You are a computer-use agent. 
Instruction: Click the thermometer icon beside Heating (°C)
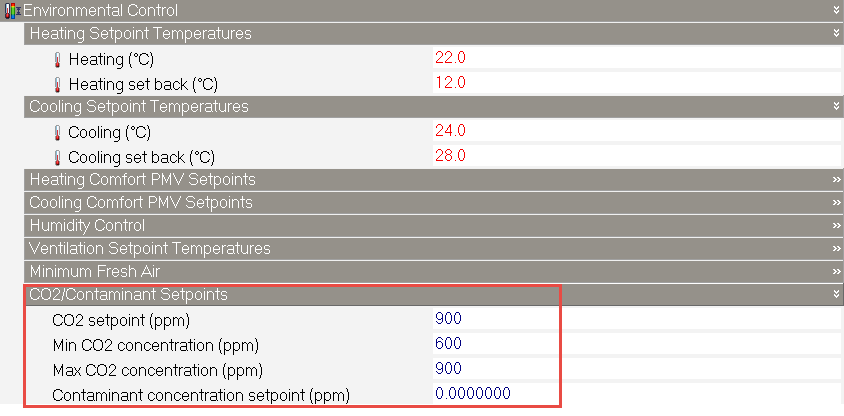(x=58, y=59)
